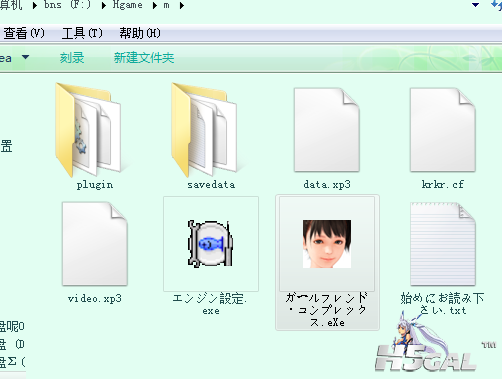Click the krkr.cf file name
Image resolution: width=502 pixels, height=379 pixels.
point(443,184)
